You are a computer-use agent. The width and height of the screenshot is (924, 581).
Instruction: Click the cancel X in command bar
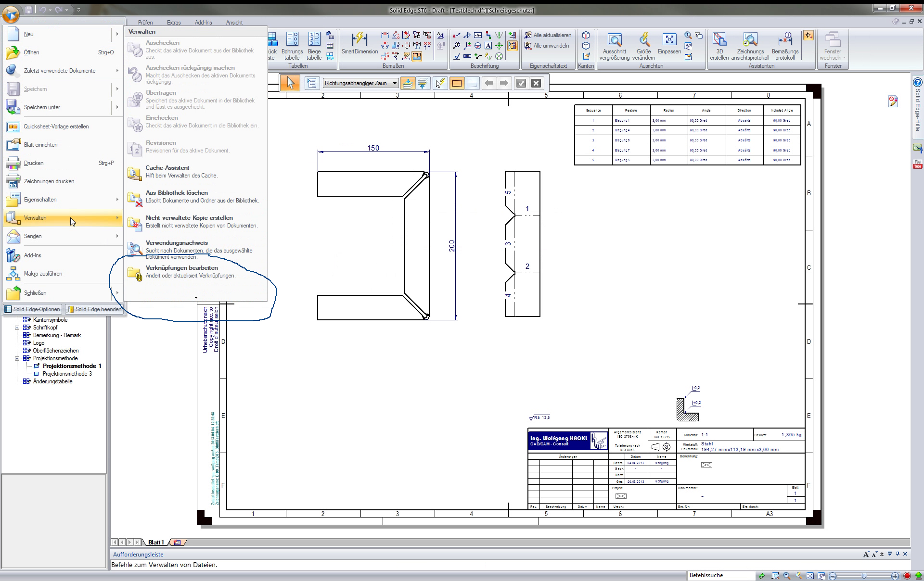536,83
